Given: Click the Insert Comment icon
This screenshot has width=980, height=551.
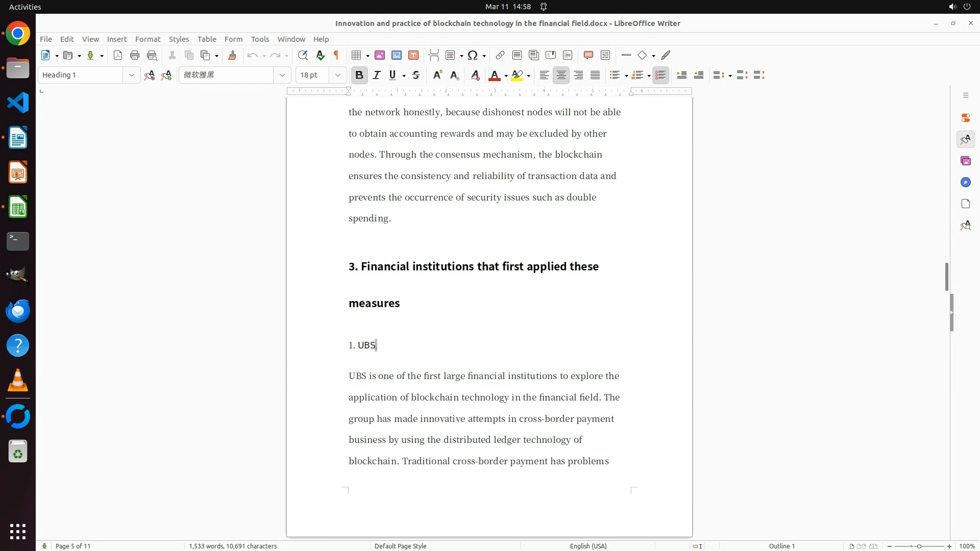Looking at the screenshot, I should tap(588, 56).
